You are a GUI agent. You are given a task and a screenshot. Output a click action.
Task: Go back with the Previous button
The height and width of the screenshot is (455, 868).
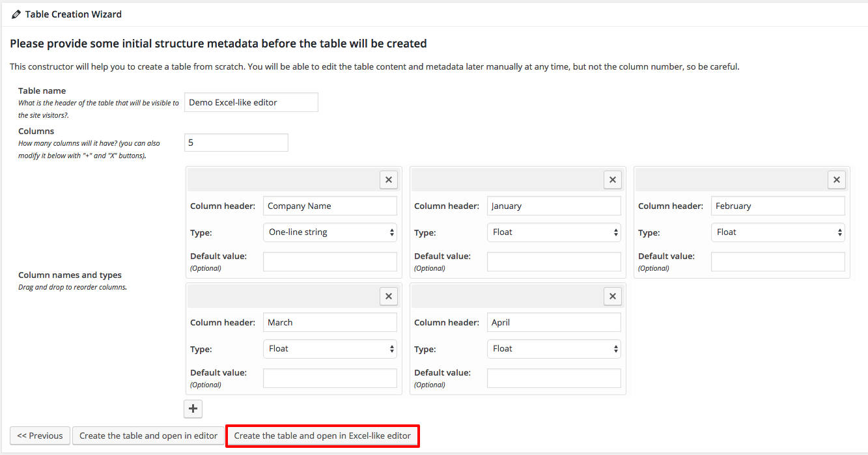(40, 435)
